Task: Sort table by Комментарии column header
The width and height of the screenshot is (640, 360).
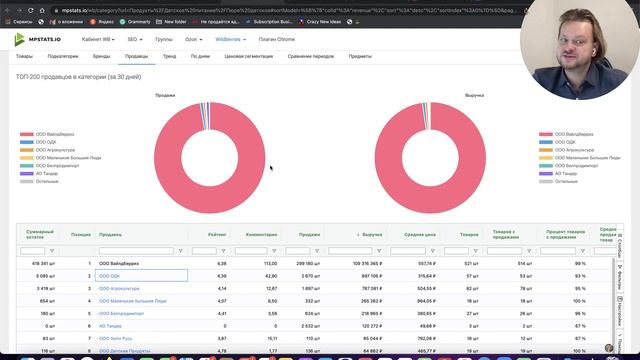Action: pyautogui.click(x=261, y=235)
